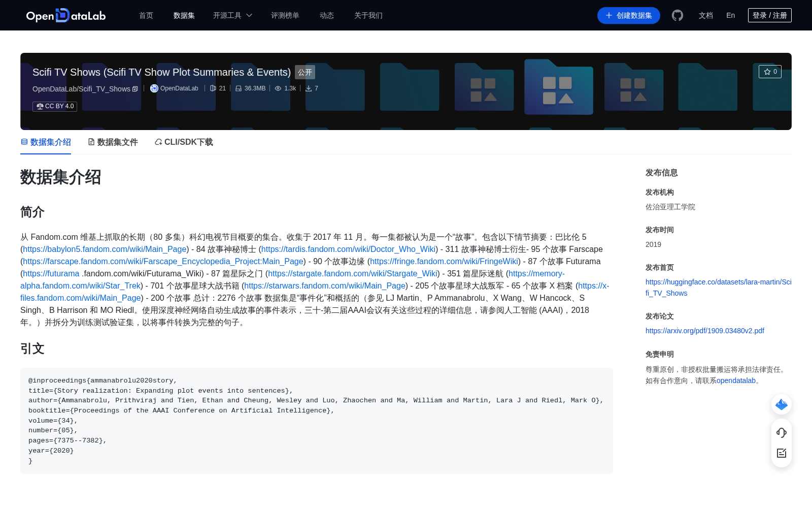Screen dimensions: 812x508
Task: Open the huggingface.co dataset homepage link
Action: pos(718,288)
